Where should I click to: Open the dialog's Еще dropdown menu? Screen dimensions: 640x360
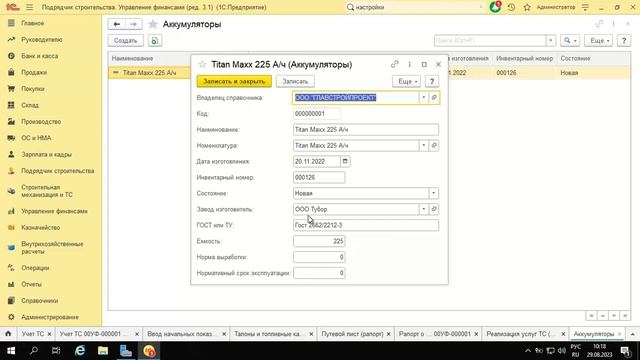[x=407, y=81]
